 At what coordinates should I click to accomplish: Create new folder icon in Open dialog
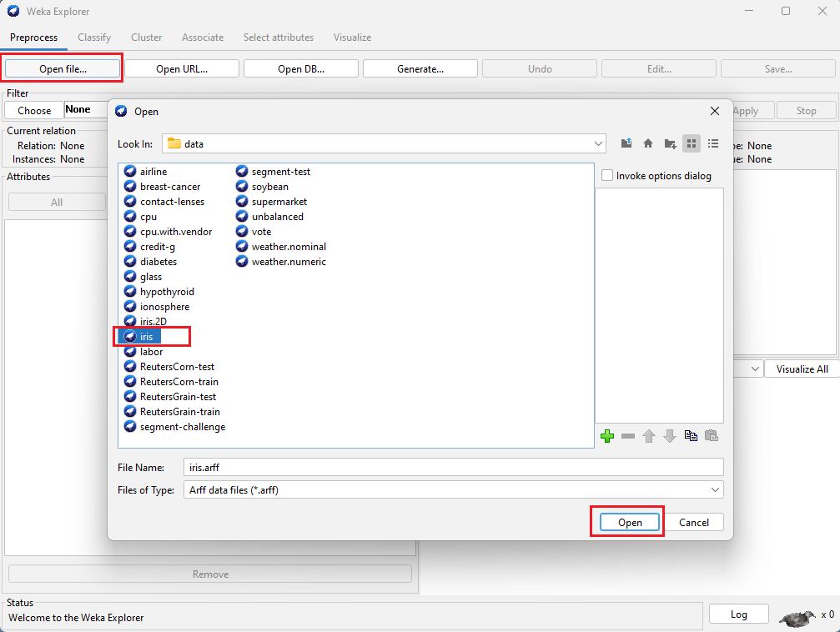point(670,143)
